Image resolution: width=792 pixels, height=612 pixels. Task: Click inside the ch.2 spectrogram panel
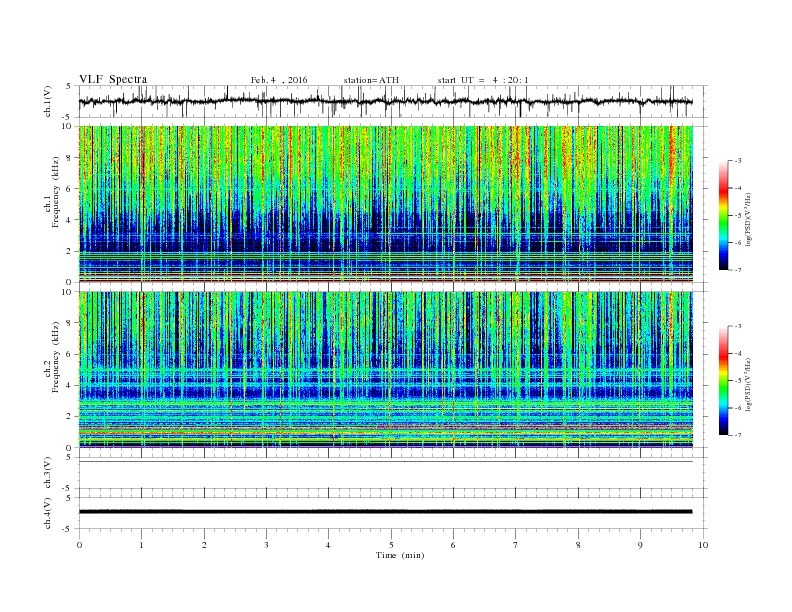(x=385, y=369)
